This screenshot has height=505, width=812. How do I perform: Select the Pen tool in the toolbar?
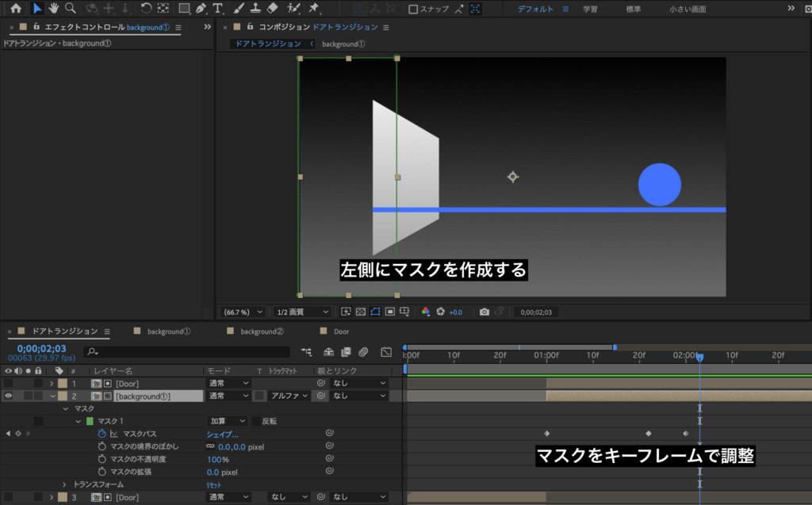point(201,9)
